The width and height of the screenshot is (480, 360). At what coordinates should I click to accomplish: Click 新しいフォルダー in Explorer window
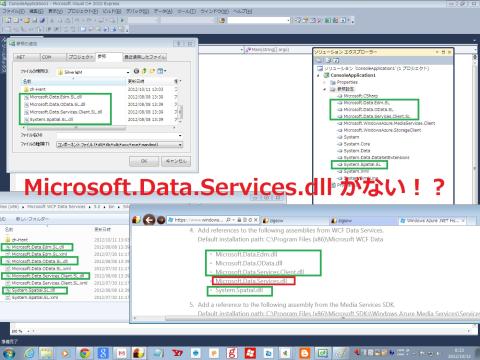[x=32, y=219]
